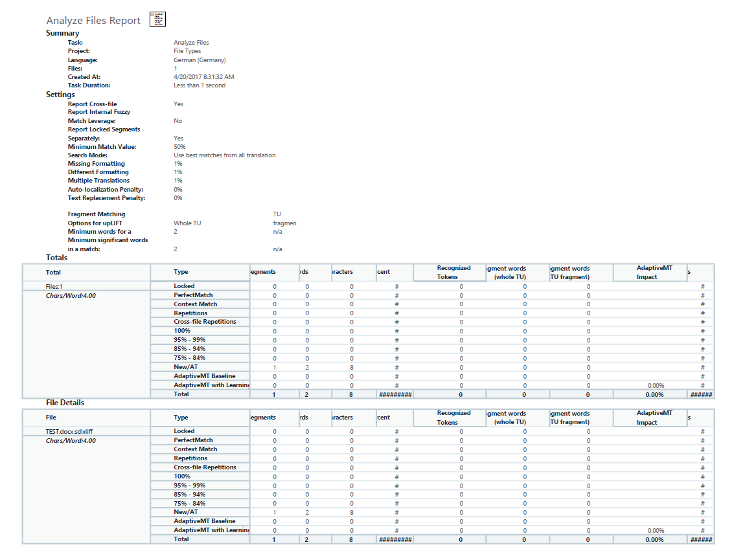
Task: Click the File Details section heading
Action: pyautogui.click(x=65, y=402)
